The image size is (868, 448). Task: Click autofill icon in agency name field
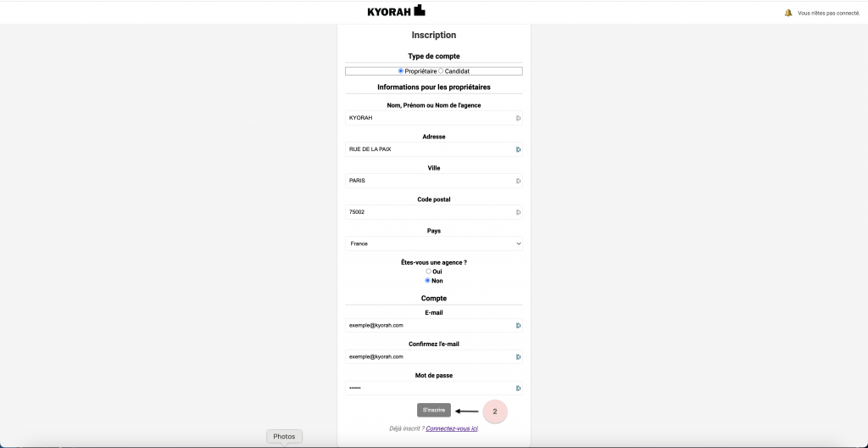[518, 118]
